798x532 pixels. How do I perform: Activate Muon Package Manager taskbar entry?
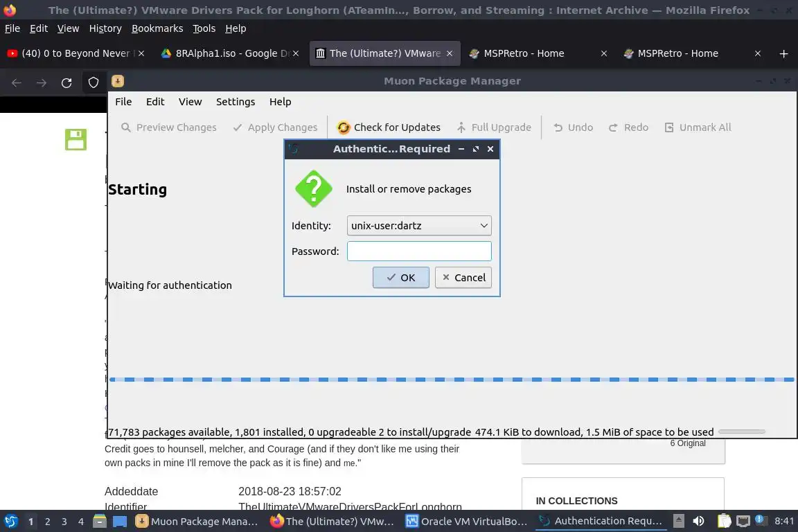(x=197, y=522)
